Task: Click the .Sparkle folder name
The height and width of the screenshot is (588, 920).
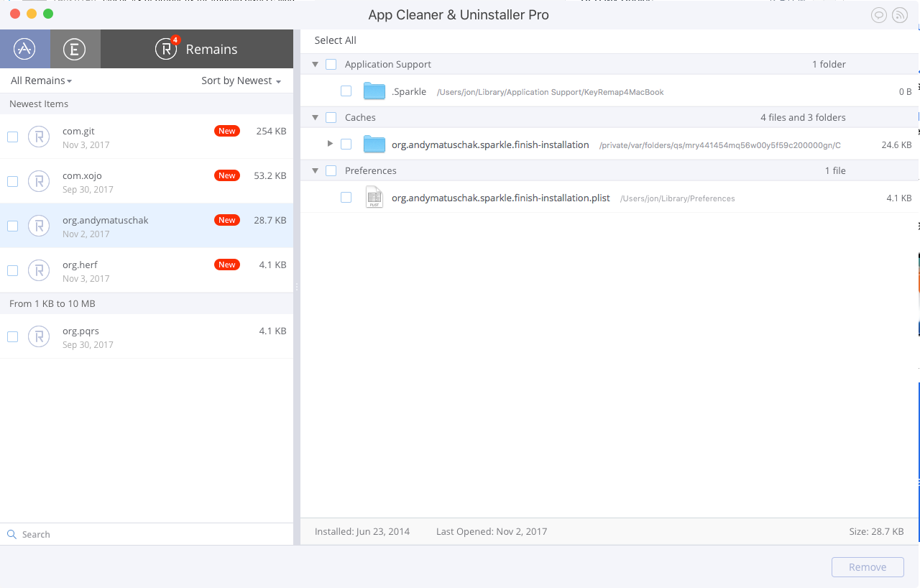Action: coord(409,91)
